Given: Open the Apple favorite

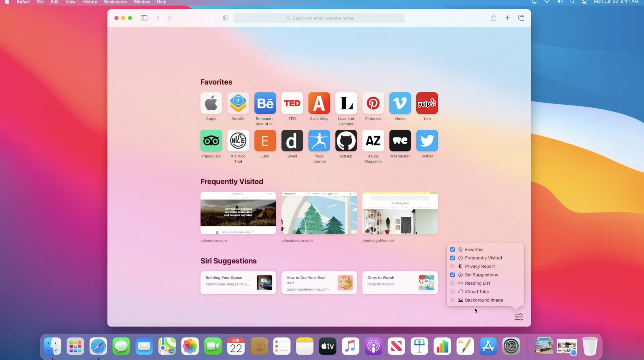Looking at the screenshot, I should pyautogui.click(x=211, y=103).
